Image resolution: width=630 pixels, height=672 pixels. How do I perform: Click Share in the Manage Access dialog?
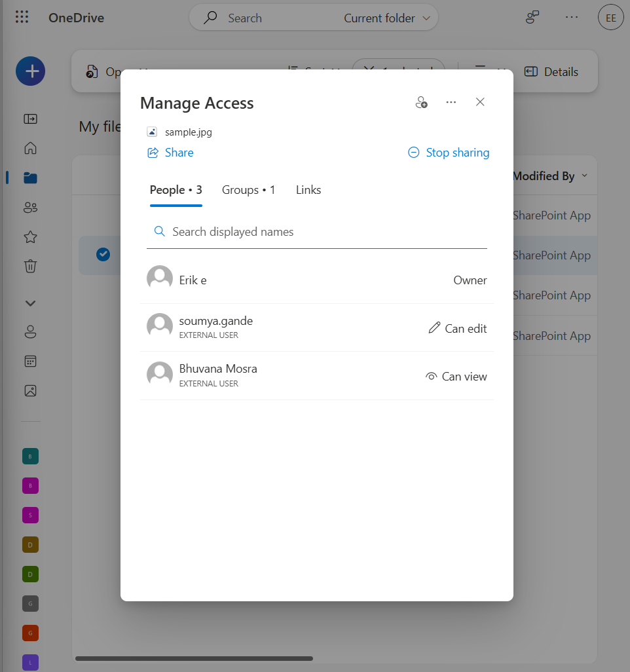(170, 152)
